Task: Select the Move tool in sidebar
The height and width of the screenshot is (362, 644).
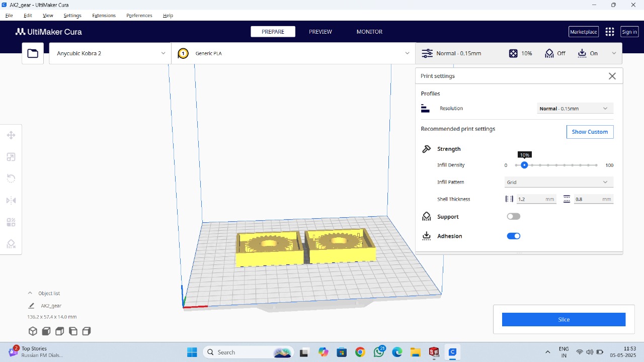Action: click(x=11, y=135)
